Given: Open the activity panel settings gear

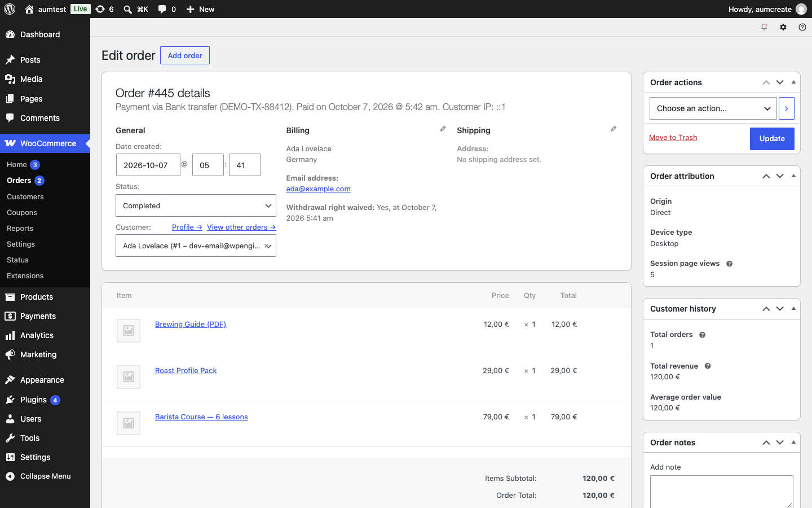Looking at the screenshot, I should (783, 27).
